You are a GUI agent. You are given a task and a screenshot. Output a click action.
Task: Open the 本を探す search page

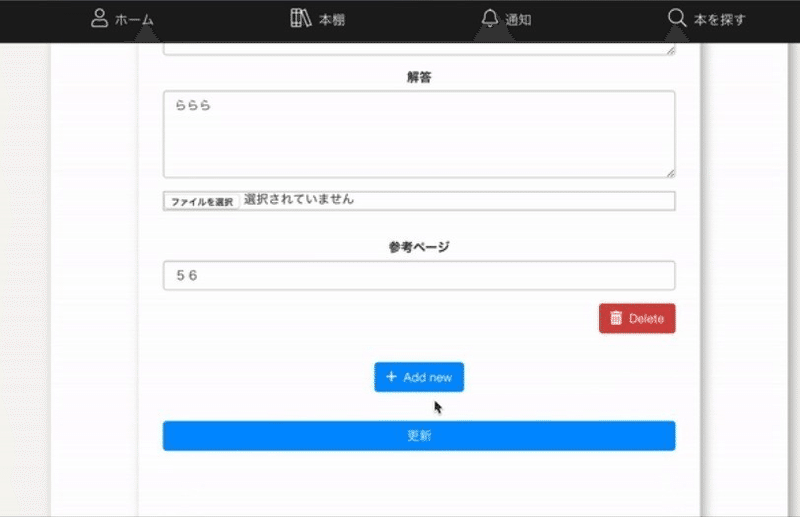point(707,19)
